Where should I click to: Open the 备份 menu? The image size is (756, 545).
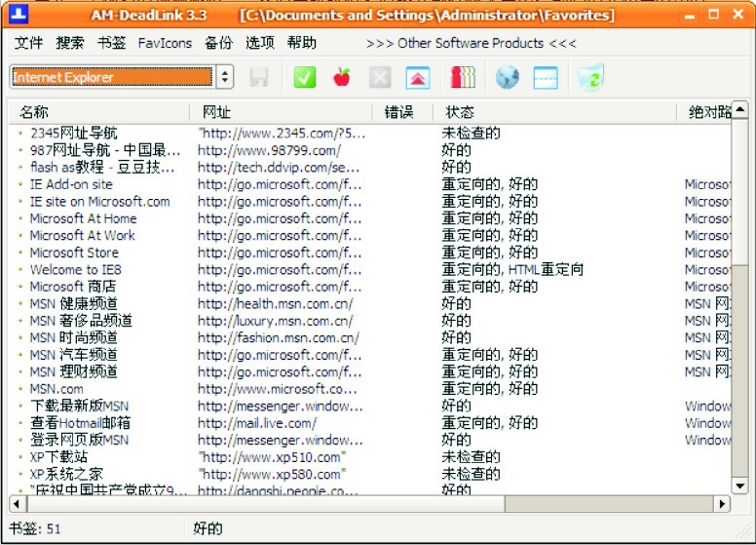(x=218, y=43)
